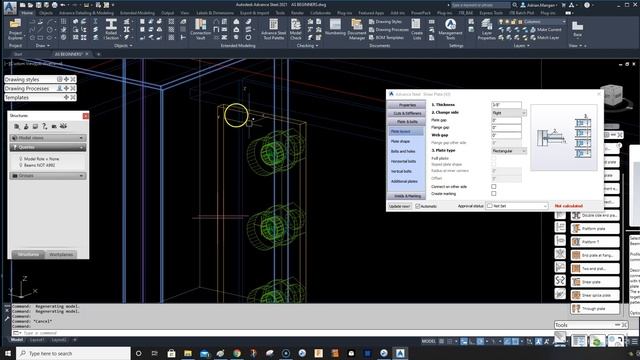The image size is (640, 360).
Task: Click the Windows Start button
Action: [x=8, y=353]
